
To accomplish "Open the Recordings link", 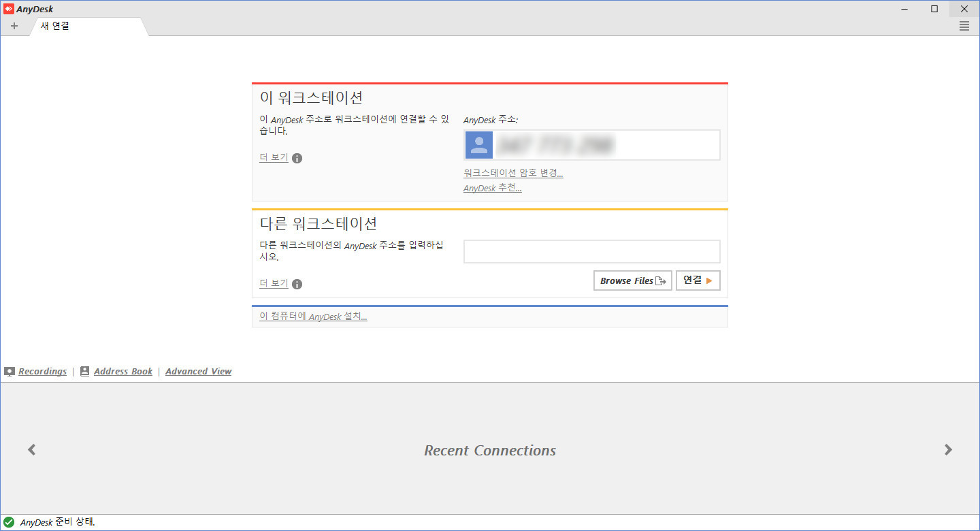I will pos(42,371).
